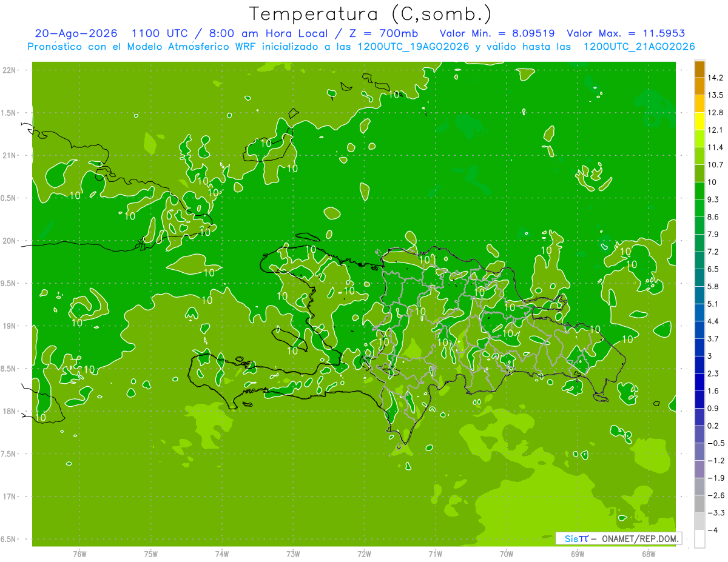Click the '3.7' colorbar label
728x562 pixels.
pos(713,338)
